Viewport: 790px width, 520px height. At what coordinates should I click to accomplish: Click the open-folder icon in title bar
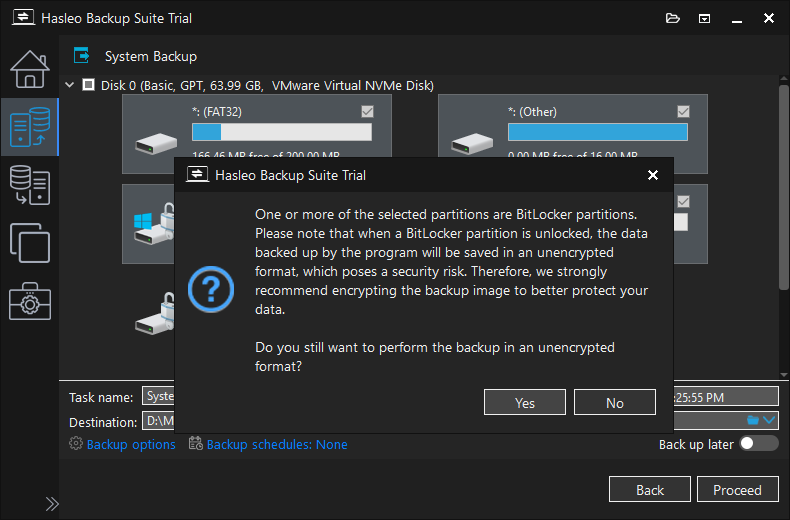tap(673, 19)
